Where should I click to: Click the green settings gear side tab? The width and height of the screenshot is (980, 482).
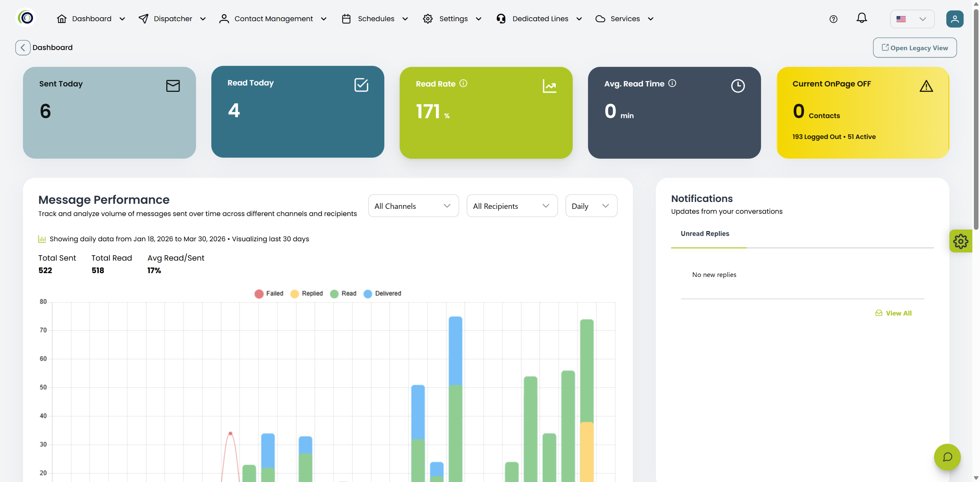(960, 241)
